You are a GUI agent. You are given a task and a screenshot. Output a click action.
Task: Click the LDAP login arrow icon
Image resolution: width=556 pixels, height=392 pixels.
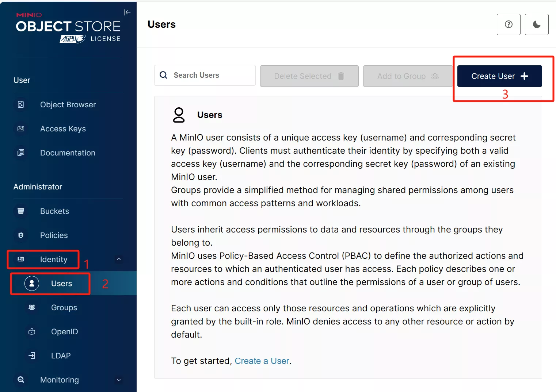pyautogui.click(x=32, y=356)
